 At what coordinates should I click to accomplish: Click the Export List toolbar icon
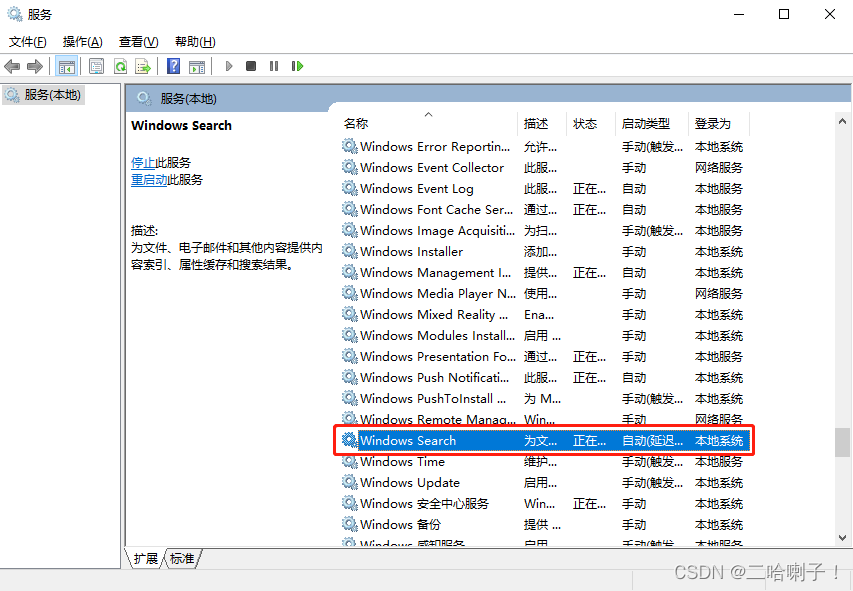click(143, 66)
